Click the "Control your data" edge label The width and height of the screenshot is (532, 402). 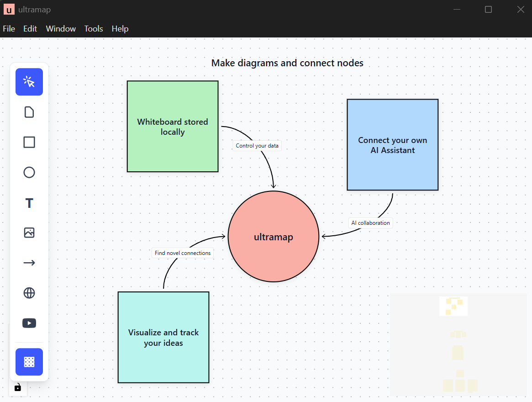[x=257, y=146]
